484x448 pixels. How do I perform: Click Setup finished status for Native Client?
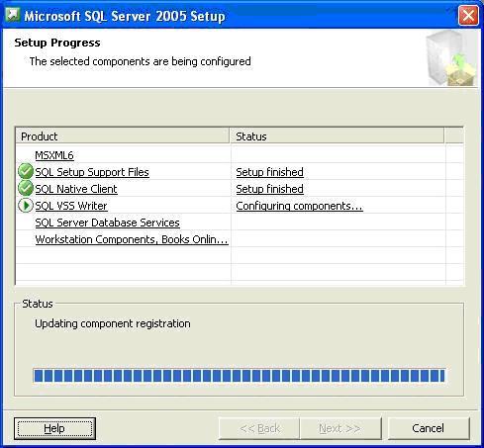(x=270, y=189)
